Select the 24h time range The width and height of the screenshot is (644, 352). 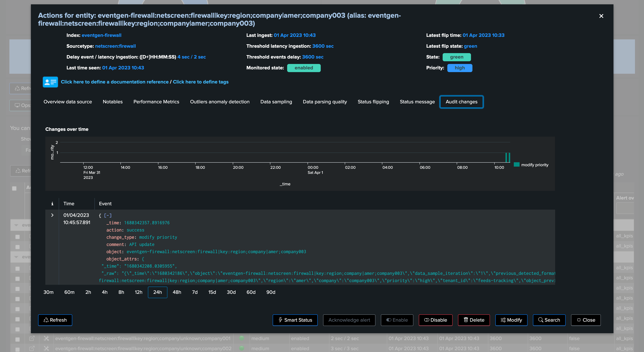[x=157, y=292]
